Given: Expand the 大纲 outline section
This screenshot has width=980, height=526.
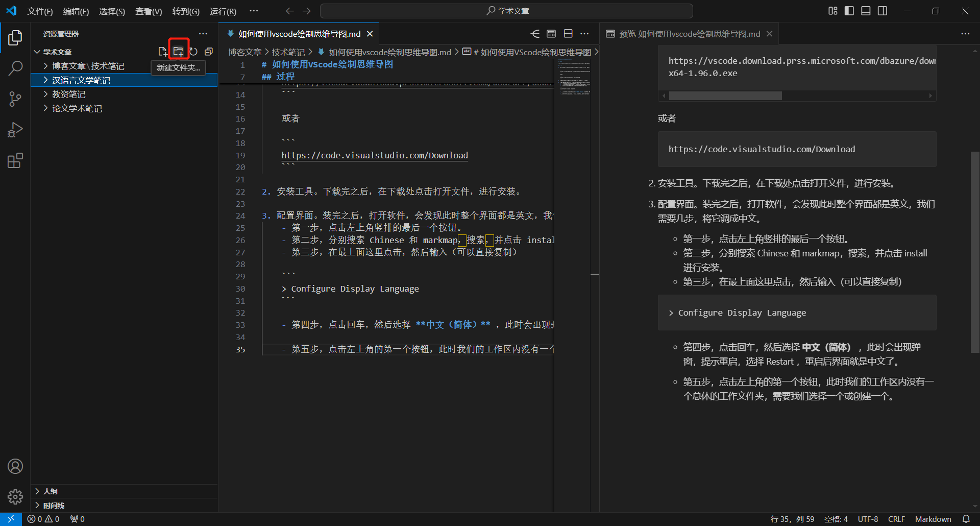Looking at the screenshot, I should [x=124, y=491].
